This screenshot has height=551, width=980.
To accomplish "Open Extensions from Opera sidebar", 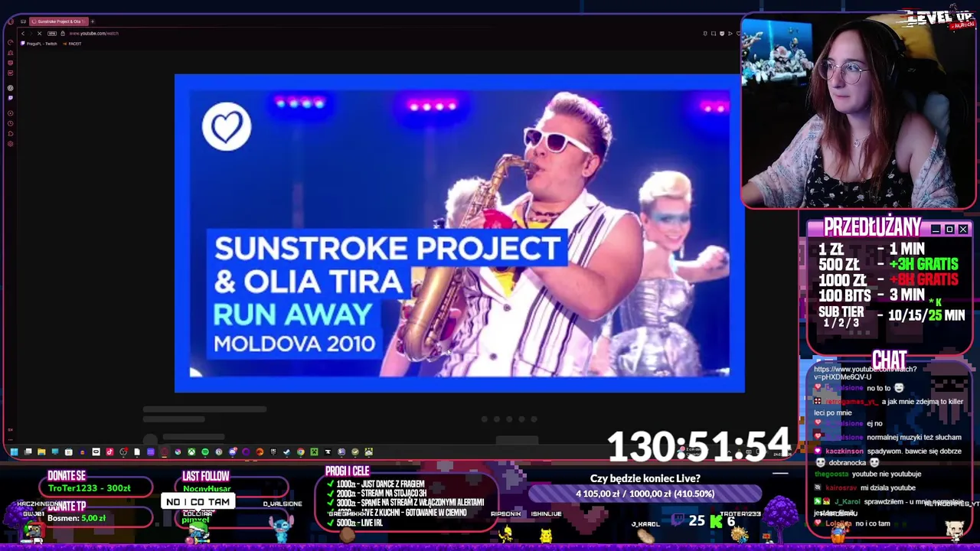I will coord(11,134).
